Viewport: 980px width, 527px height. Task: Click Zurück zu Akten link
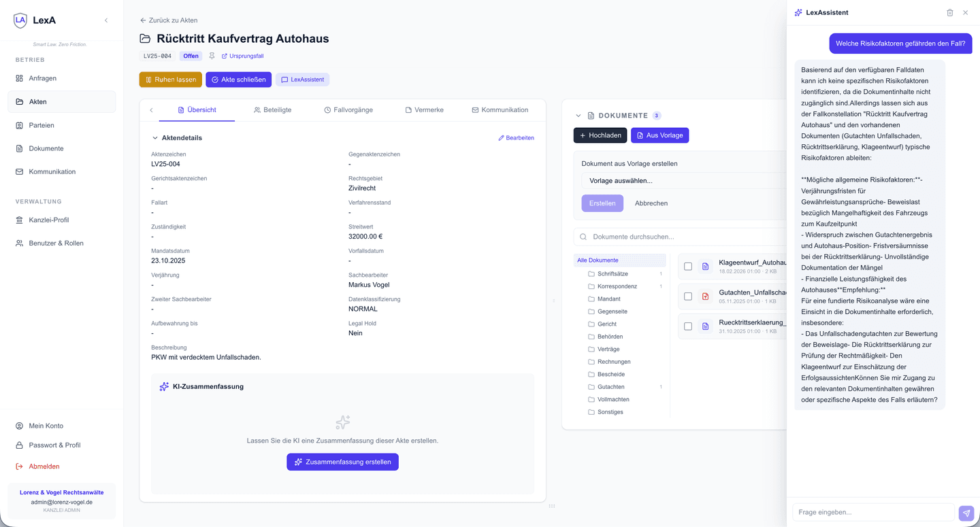168,20
